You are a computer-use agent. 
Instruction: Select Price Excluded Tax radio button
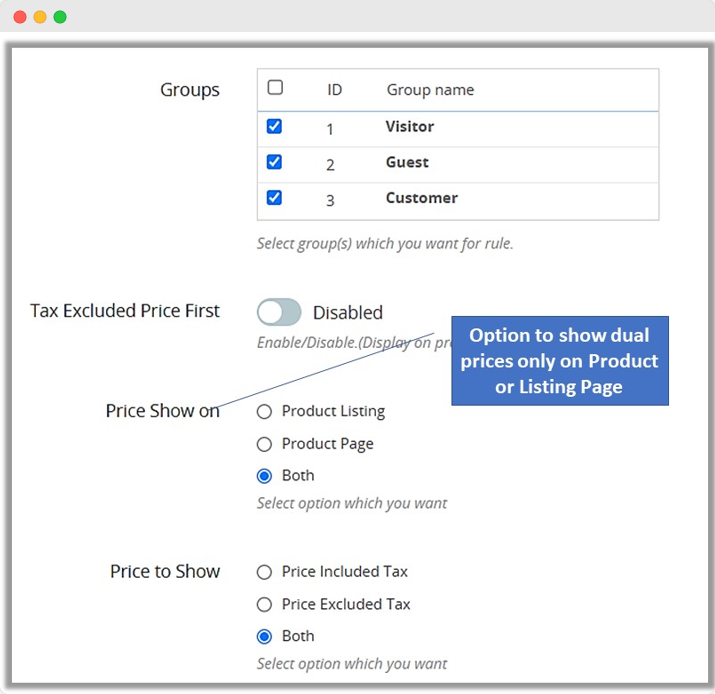(x=265, y=604)
